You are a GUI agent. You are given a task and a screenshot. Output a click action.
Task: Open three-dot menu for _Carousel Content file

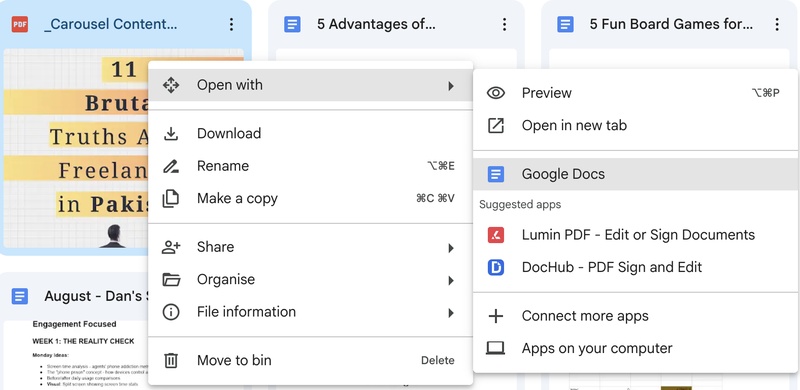[x=231, y=24]
